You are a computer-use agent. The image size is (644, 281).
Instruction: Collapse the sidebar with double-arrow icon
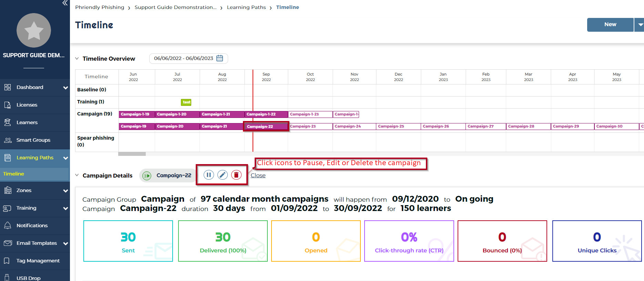tap(65, 3)
